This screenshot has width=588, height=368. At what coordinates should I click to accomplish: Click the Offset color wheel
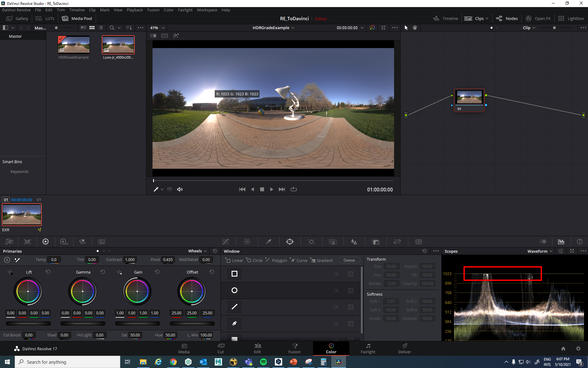tap(192, 291)
